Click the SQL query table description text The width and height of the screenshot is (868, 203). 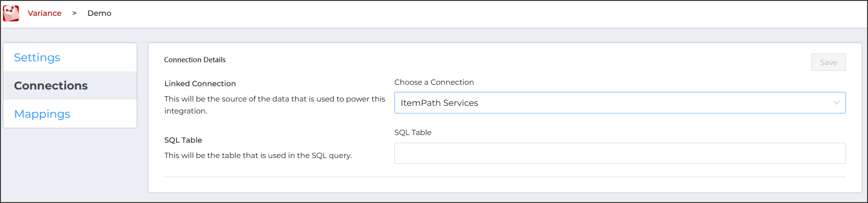click(258, 156)
